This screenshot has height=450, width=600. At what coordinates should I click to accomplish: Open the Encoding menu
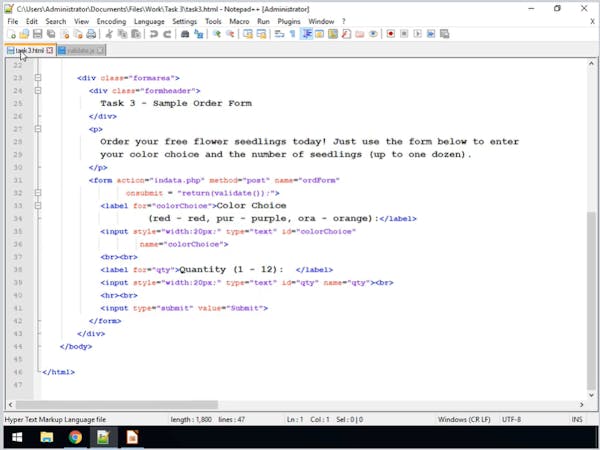(x=111, y=21)
